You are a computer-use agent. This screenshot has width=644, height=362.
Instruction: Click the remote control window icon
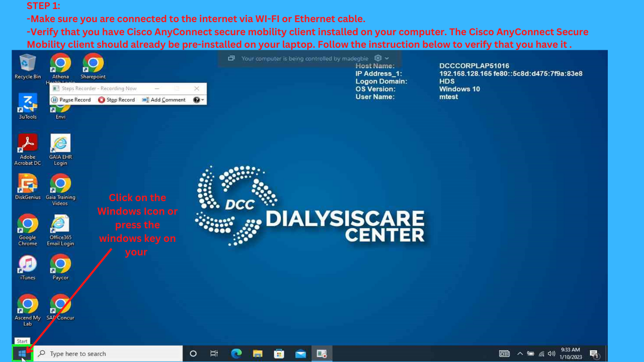pyautogui.click(x=231, y=58)
